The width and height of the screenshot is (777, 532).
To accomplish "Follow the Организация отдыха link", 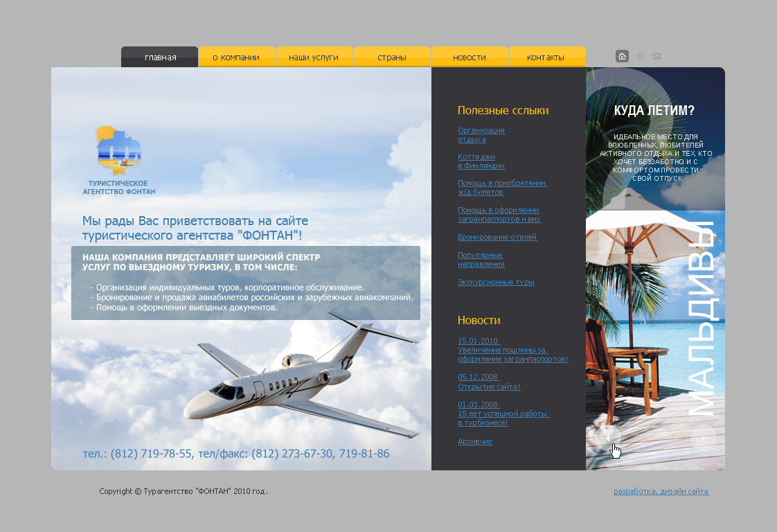I will 481,135.
